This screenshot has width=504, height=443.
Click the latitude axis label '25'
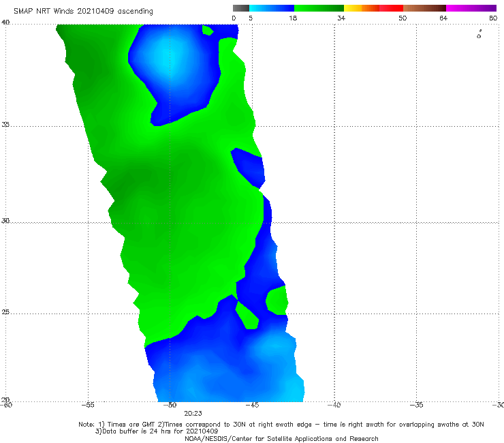click(x=5, y=312)
